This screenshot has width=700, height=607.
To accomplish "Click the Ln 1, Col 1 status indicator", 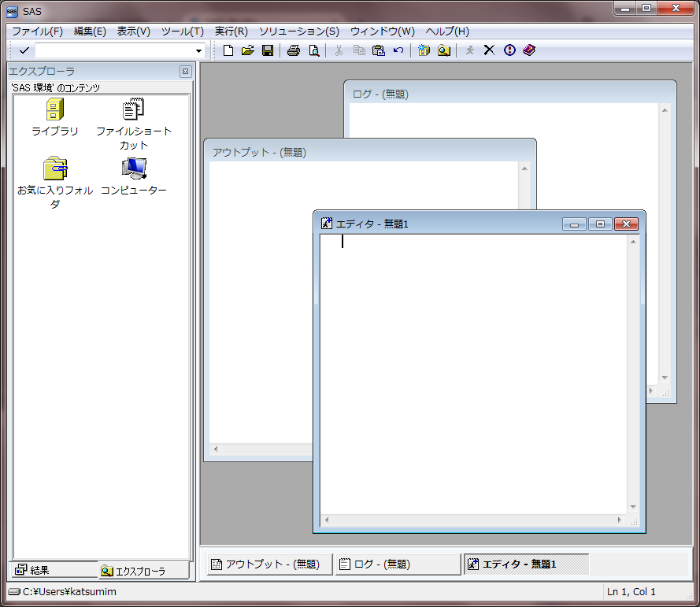I will coord(631,592).
